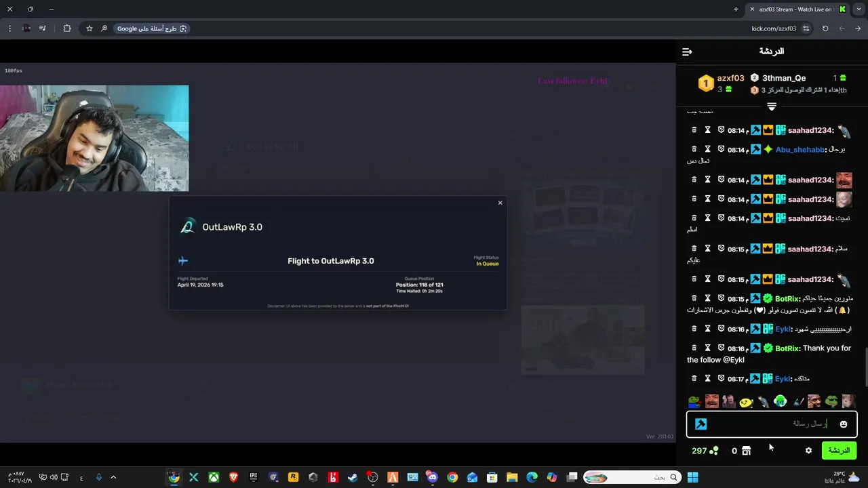Screen dimensions: 868x488
Task: Ban Eykl via the 08:17 shield icon
Action: tap(721, 378)
